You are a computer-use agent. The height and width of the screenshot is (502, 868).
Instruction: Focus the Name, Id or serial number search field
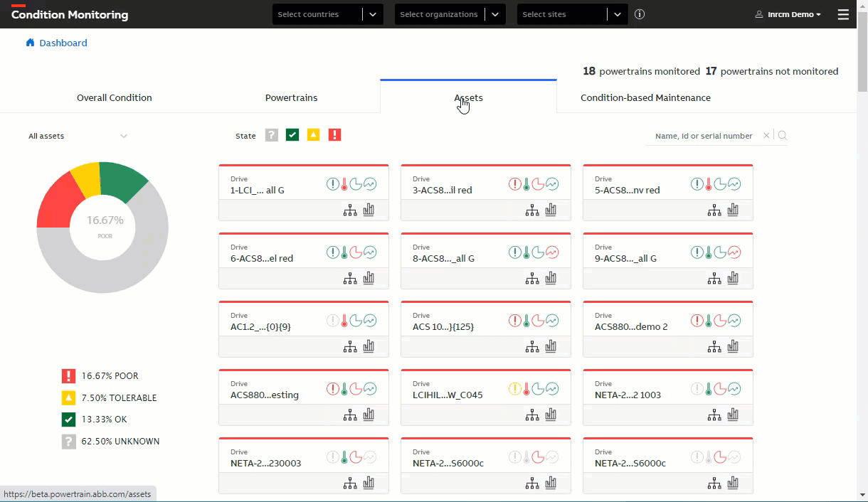tap(703, 136)
